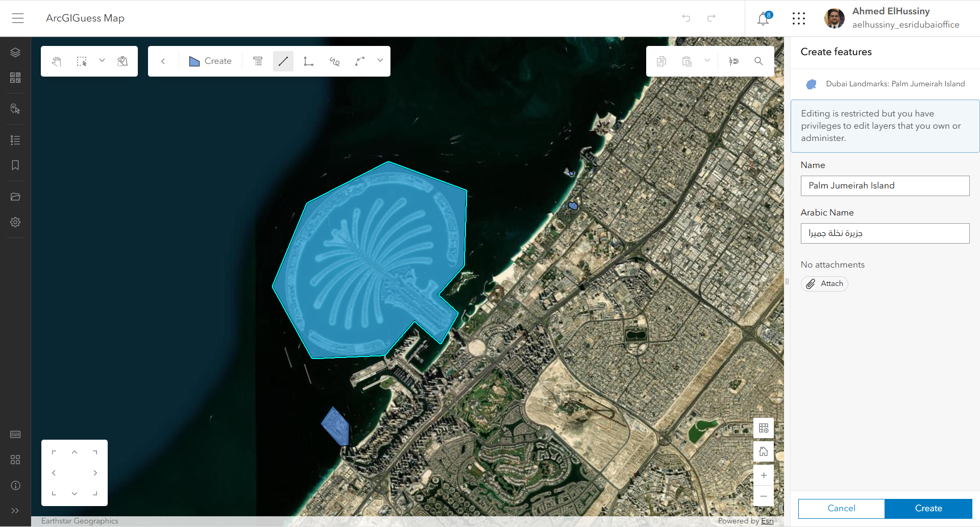Click the Save and open folder icon
This screenshot has width=980, height=527.
[15, 197]
